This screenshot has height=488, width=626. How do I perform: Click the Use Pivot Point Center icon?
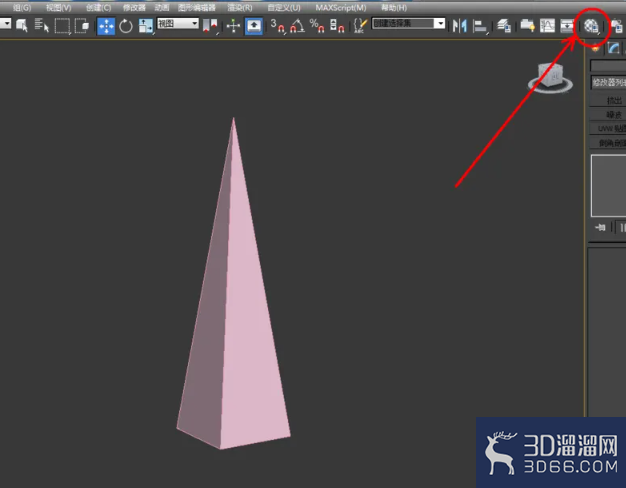210,26
